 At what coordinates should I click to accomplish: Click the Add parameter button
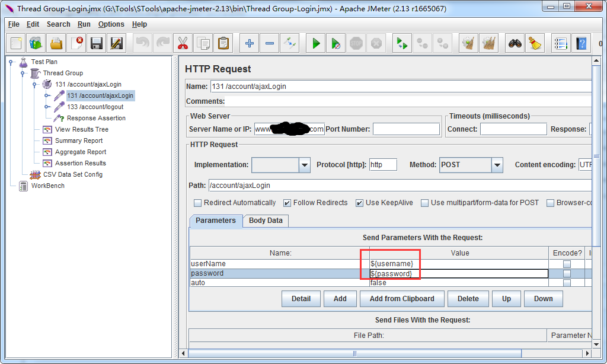point(340,299)
